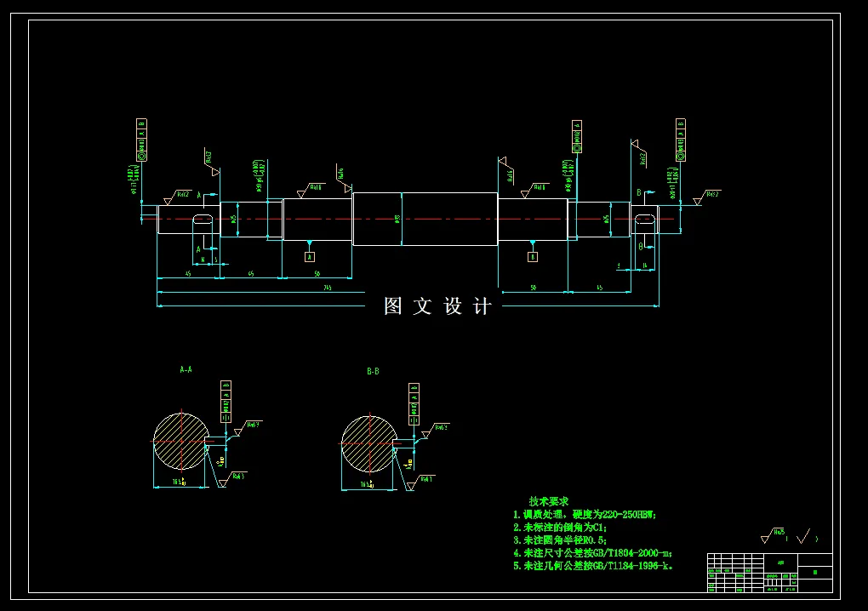The width and height of the screenshot is (868, 611).
Task: Click the right keyway slot outline
Action: 644,220
